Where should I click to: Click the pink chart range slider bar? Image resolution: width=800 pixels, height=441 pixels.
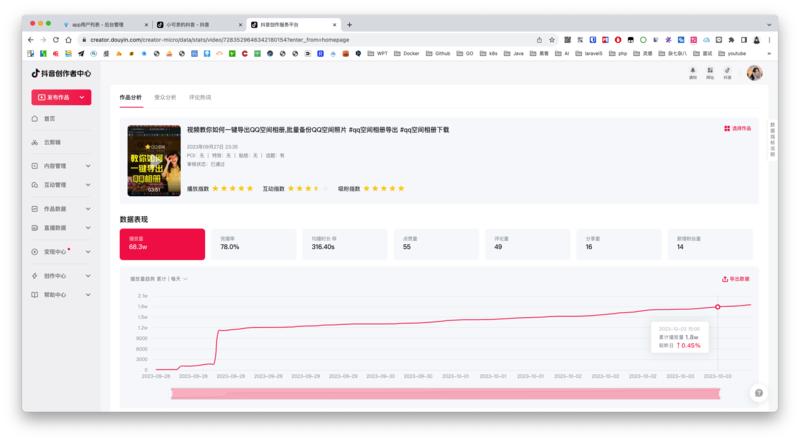click(445, 394)
